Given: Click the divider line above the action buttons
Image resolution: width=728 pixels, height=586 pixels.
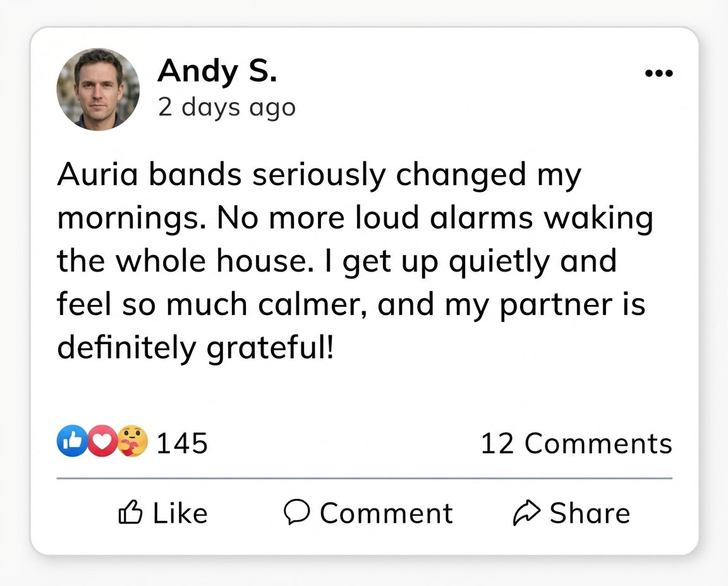Looking at the screenshot, I should pyautogui.click(x=364, y=479).
